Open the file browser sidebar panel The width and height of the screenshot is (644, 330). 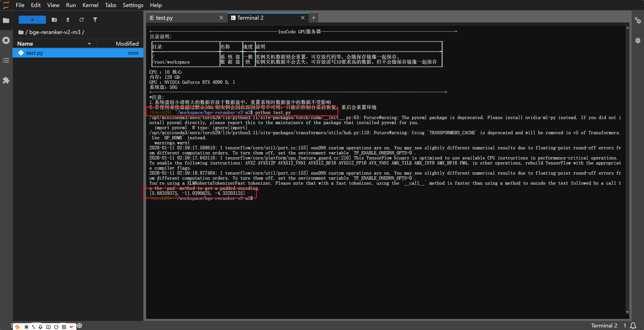click(x=6, y=20)
